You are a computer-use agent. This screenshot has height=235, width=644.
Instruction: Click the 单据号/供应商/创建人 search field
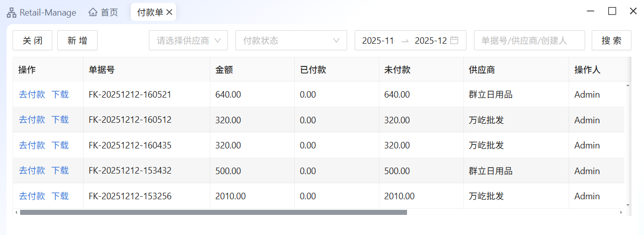529,41
